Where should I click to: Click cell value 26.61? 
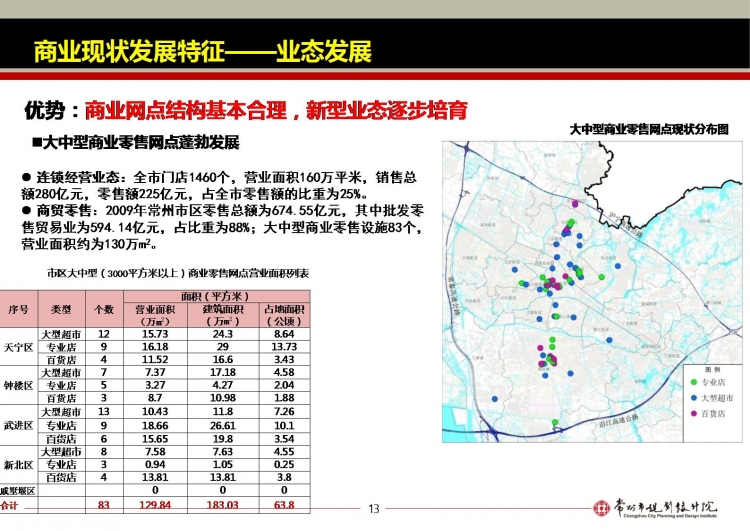223,426
